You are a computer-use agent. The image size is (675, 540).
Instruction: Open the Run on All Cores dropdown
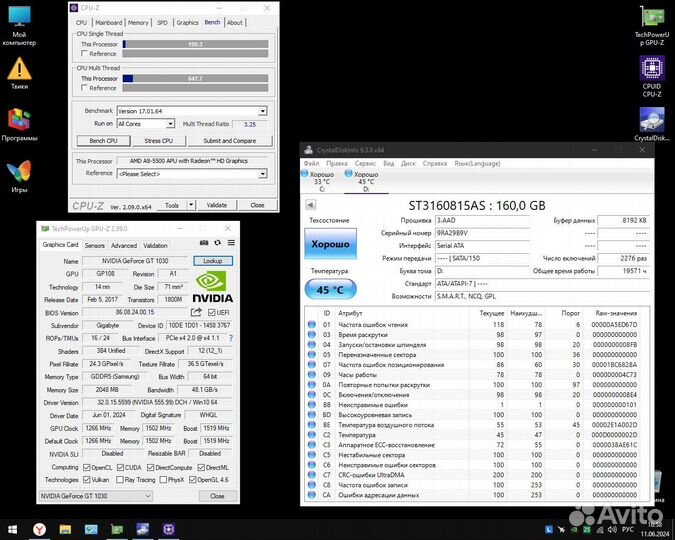click(171, 123)
